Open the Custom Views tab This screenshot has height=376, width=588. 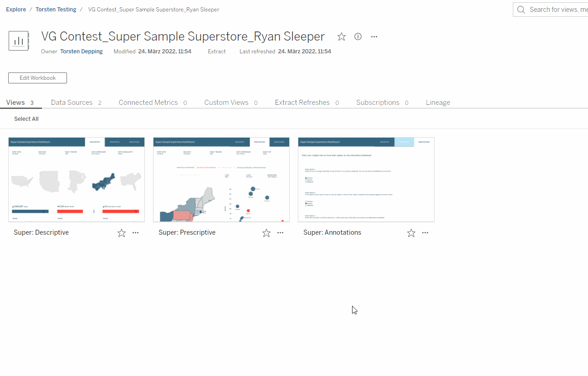click(231, 103)
